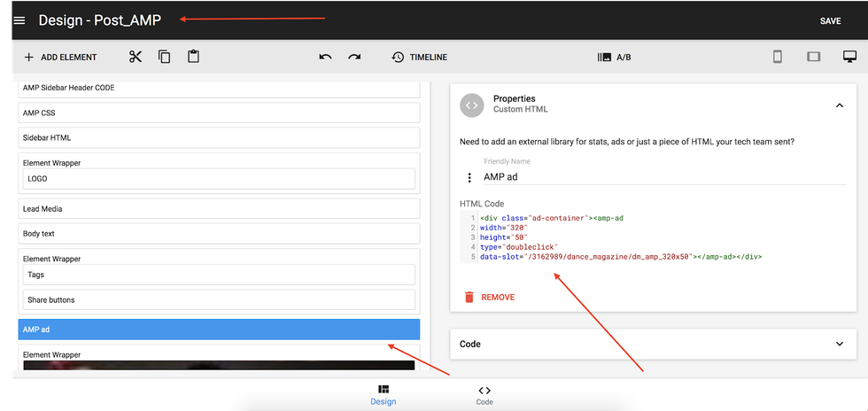Remove the AMP ad element
Viewport: 868px width, 411px height.
tap(489, 298)
